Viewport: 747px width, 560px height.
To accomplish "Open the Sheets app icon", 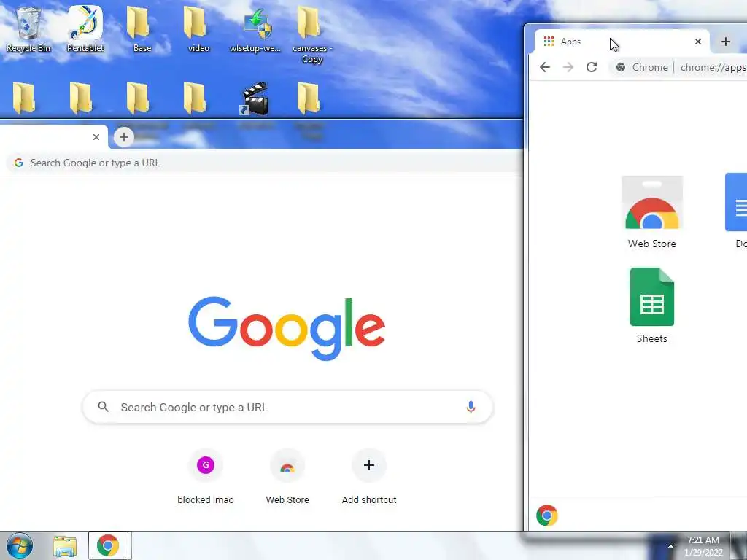I will pos(651,306).
